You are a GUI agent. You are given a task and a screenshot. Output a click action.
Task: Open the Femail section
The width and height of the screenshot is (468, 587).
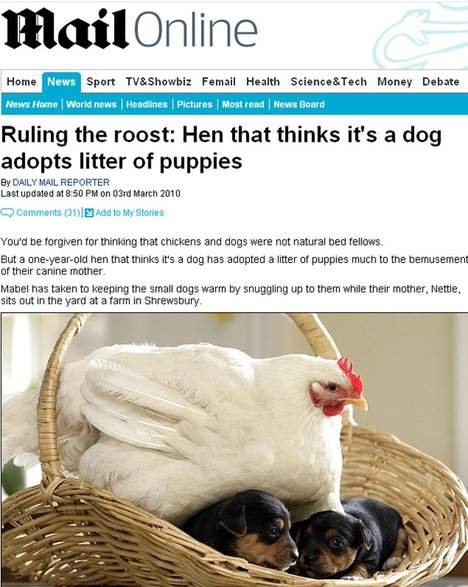click(x=219, y=82)
